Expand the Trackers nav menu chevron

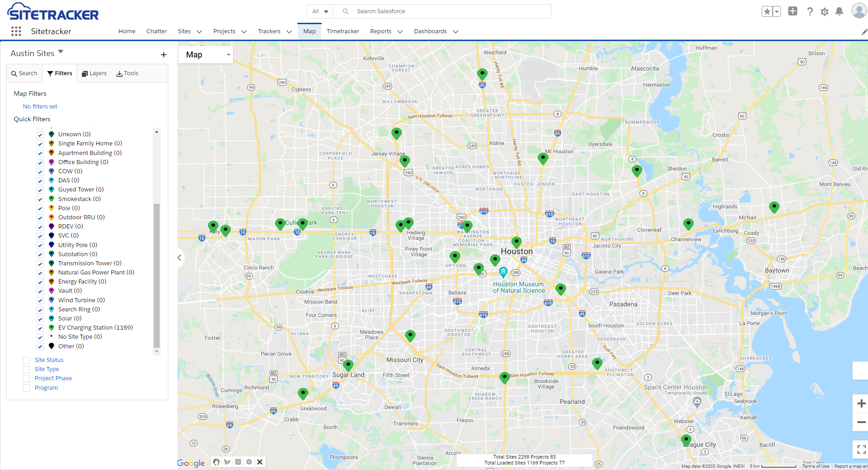pyautogui.click(x=289, y=31)
